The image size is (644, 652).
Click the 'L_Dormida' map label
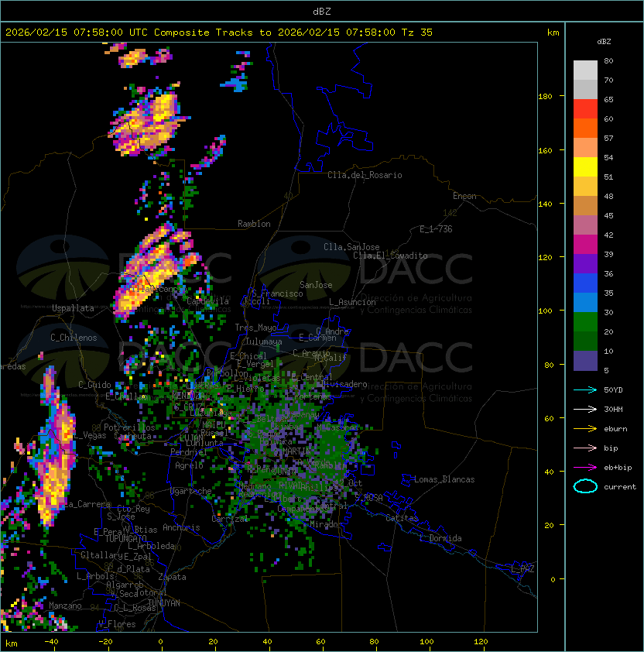[x=440, y=538]
